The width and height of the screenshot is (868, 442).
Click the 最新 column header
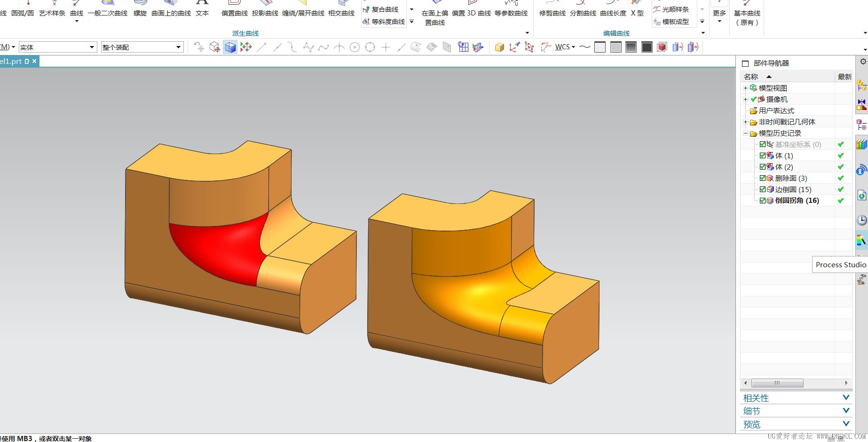tap(844, 77)
